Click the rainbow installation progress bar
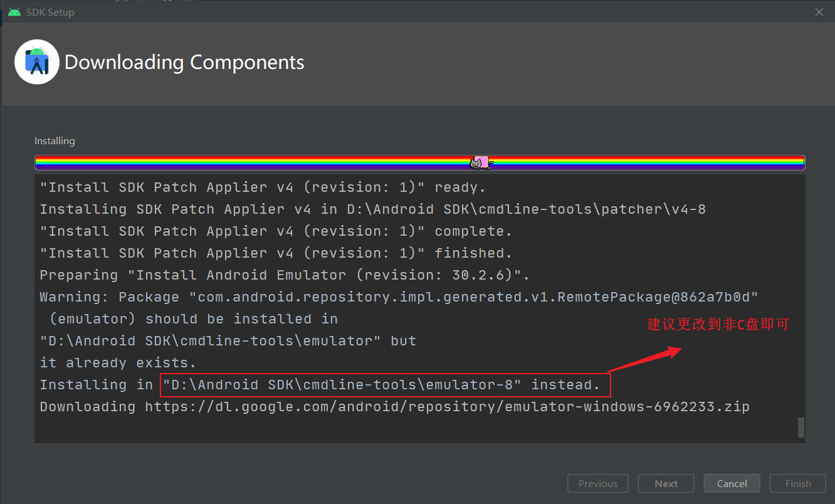835x504 pixels. point(420,163)
